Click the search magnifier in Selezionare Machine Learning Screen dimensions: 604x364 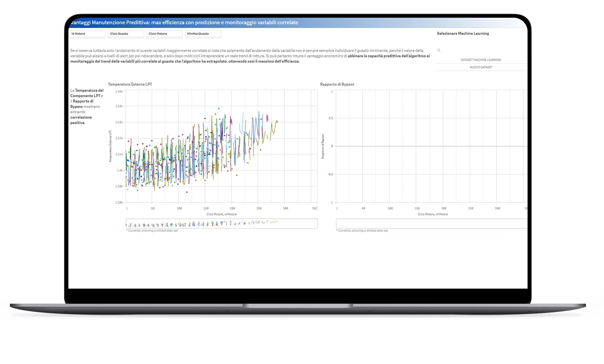pyautogui.click(x=439, y=50)
